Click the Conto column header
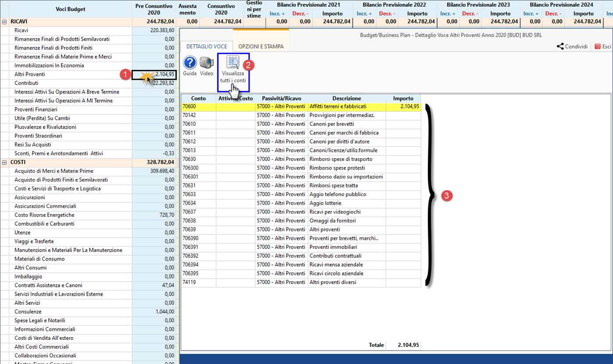 click(x=198, y=98)
